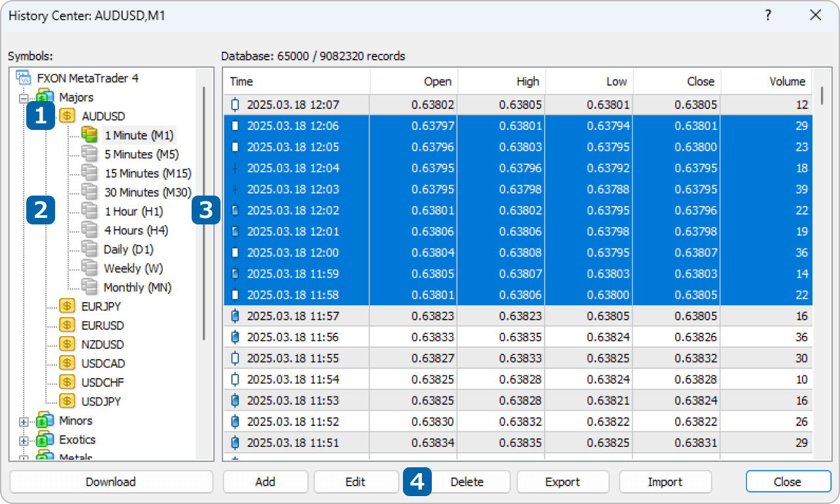Click the candle icon of the 11:55 row
This screenshot has width=840, height=504.
pyautogui.click(x=236, y=358)
